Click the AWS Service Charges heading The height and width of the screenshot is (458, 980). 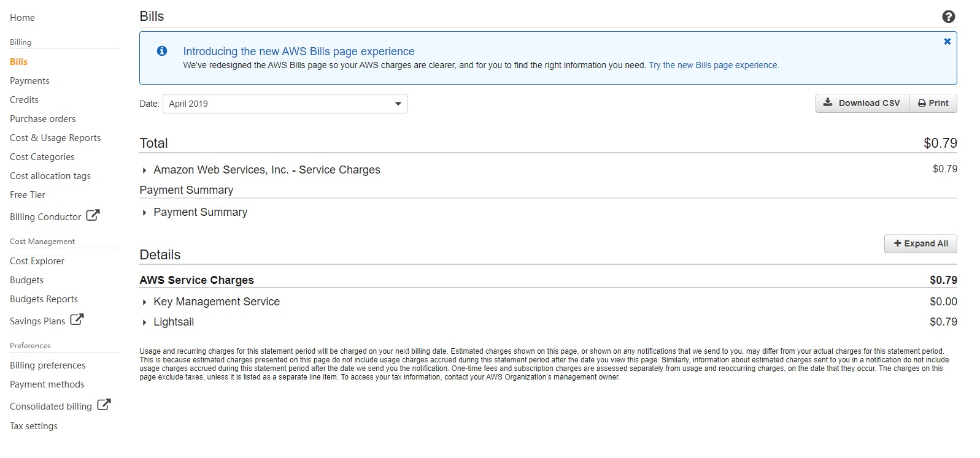pyautogui.click(x=196, y=280)
